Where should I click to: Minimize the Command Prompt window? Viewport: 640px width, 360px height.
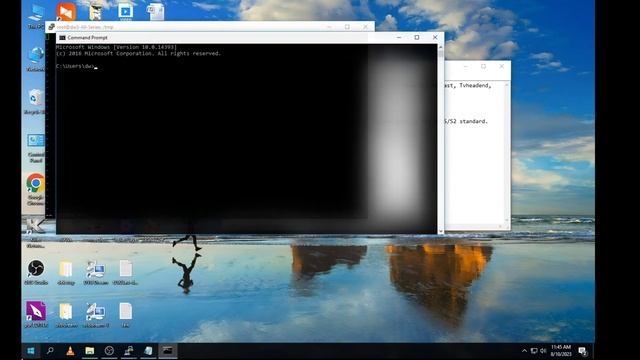point(399,38)
